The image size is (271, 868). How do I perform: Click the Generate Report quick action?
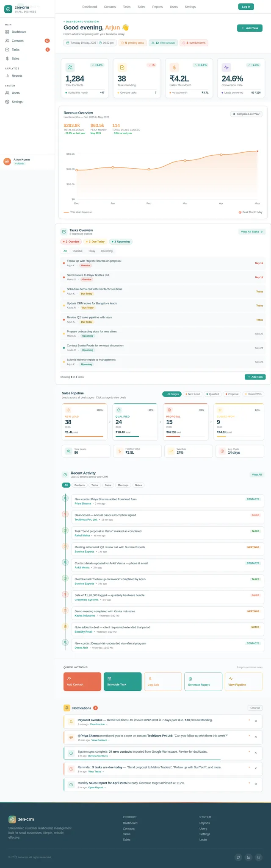(203, 681)
